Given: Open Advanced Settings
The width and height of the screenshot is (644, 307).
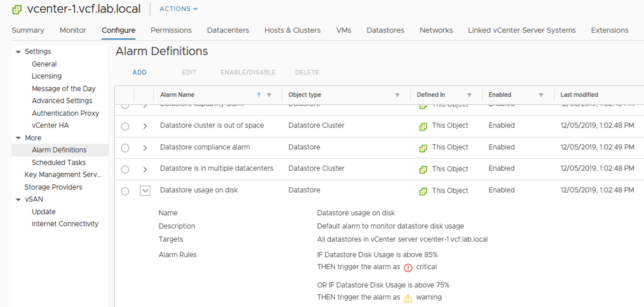Looking at the screenshot, I should coord(62,101).
